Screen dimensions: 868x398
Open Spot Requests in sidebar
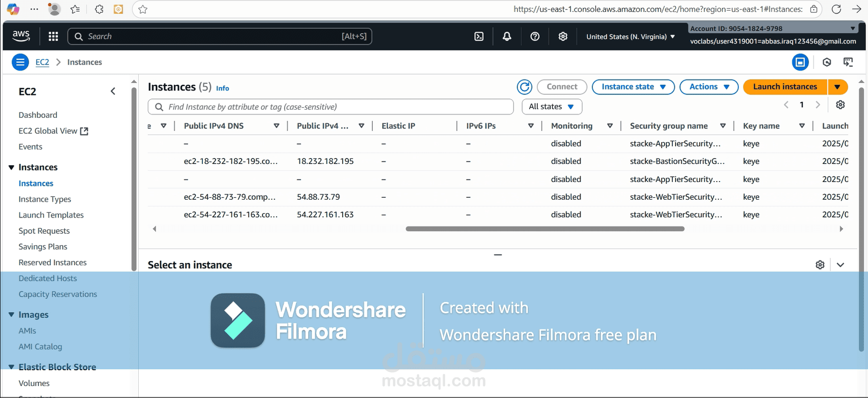(44, 231)
